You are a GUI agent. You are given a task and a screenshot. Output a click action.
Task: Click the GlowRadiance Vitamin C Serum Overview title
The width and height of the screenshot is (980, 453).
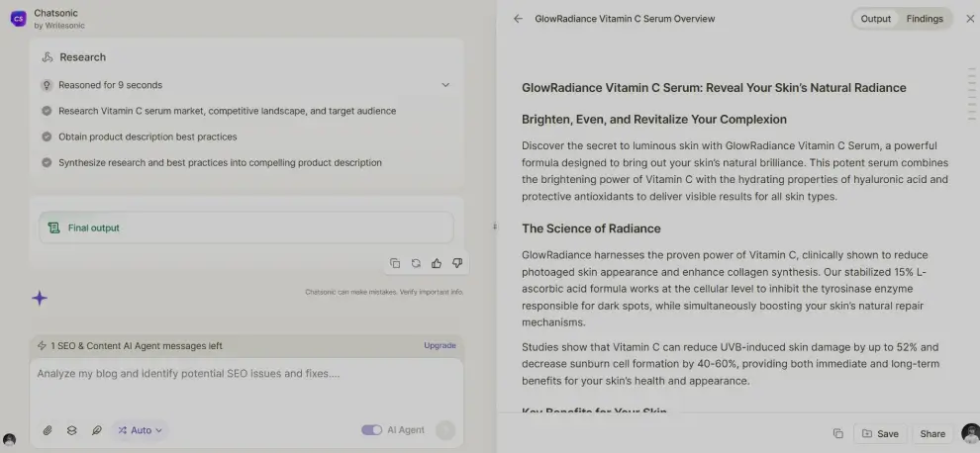tap(625, 19)
